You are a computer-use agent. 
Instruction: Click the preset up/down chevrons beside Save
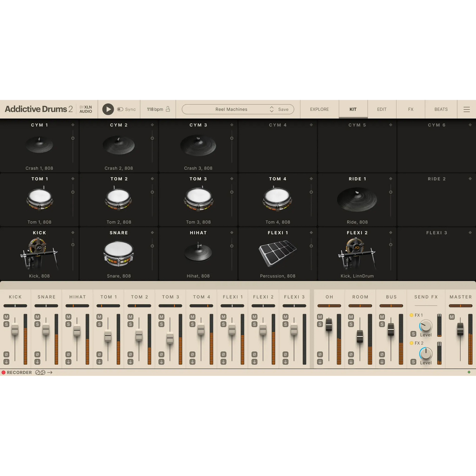[271, 109]
